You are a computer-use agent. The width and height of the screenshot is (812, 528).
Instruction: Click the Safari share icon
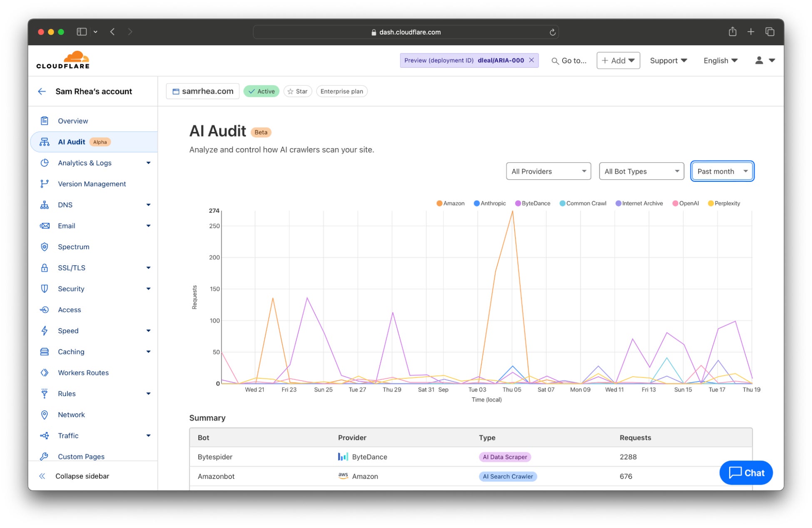click(732, 32)
